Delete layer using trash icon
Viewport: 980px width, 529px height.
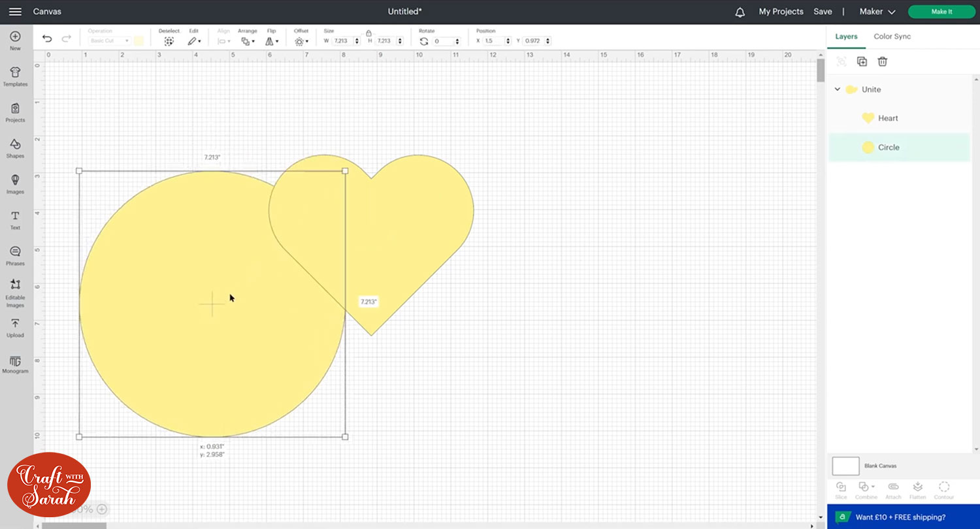pos(882,61)
